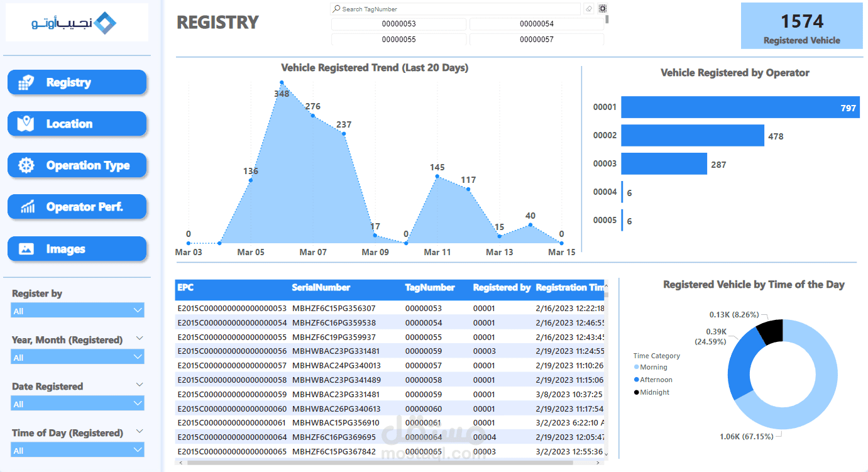Click the Midnight legend color dot

point(636,392)
